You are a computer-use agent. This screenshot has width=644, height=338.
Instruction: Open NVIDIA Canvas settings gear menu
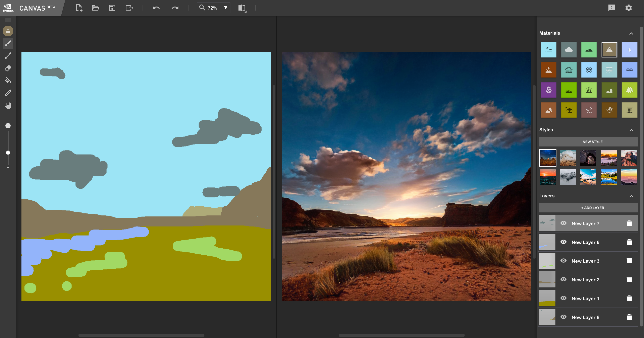tap(629, 8)
